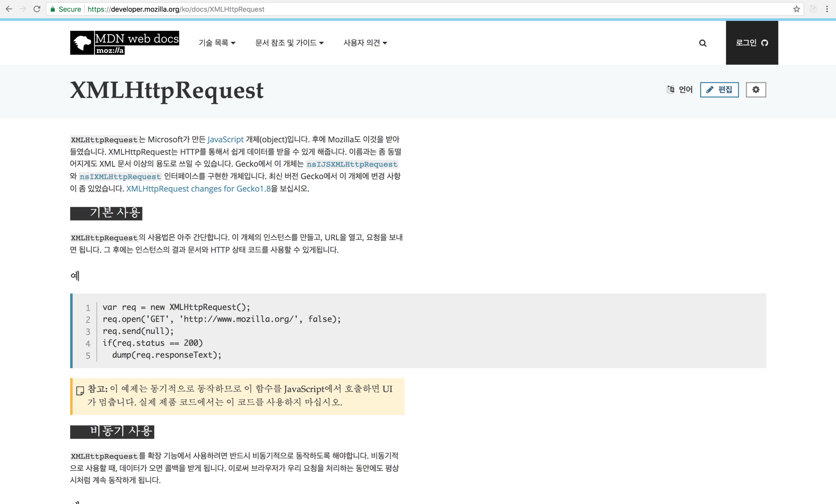The height and width of the screenshot is (504, 836).
Task: Follow XMLHttpRequest changes for Gecko1.8 link
Action: 198,189
